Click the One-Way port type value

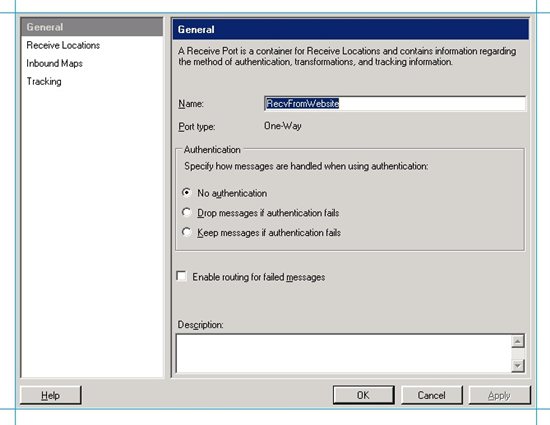(283, 126)
